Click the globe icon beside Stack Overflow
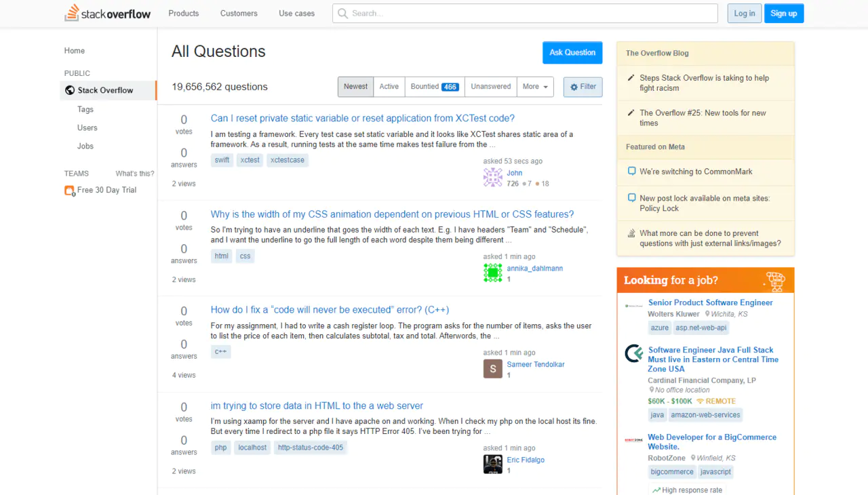The height and width of the screenshot is (495, 868). click(x=69, y=90)
